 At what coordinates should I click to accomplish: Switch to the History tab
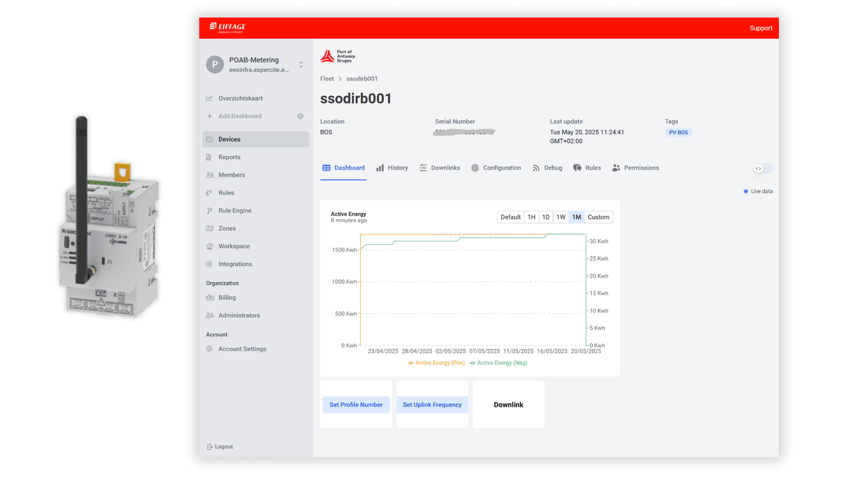[392, 168]
